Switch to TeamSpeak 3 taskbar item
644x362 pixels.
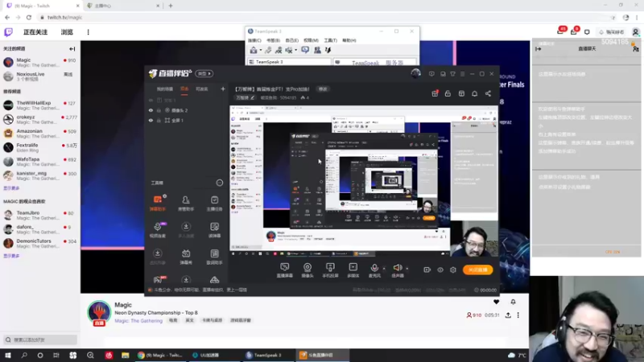(267, 355)
